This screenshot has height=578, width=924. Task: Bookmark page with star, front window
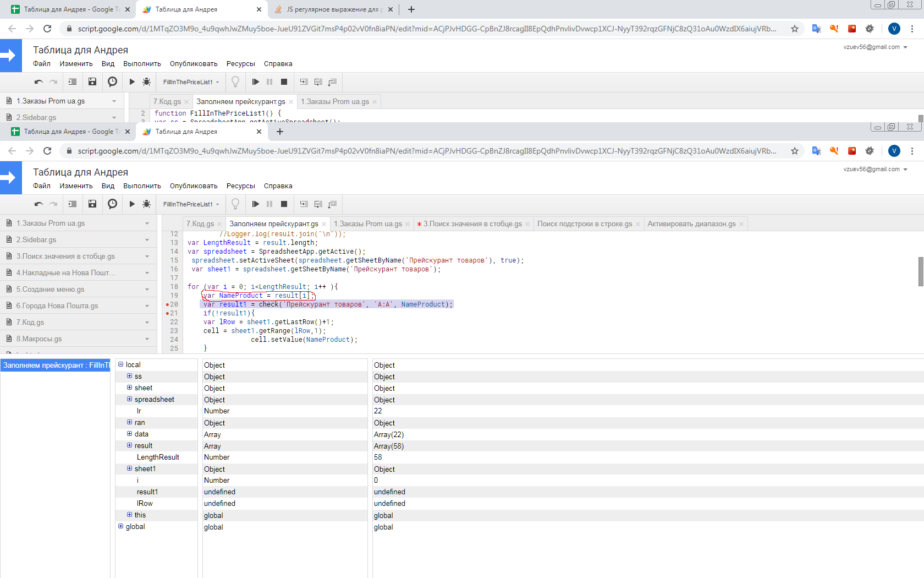tap(795, 151)
